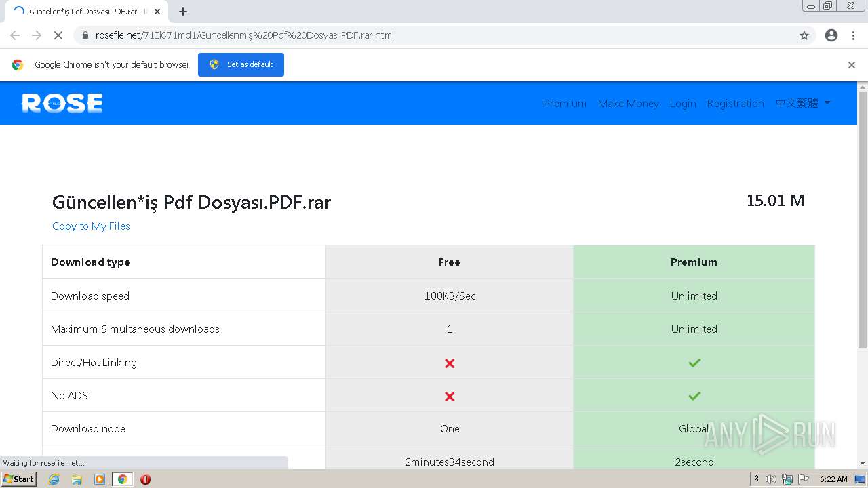868x488 pixels.
Task: Click the 6:22 AM clock
Action: coord(833,479)
